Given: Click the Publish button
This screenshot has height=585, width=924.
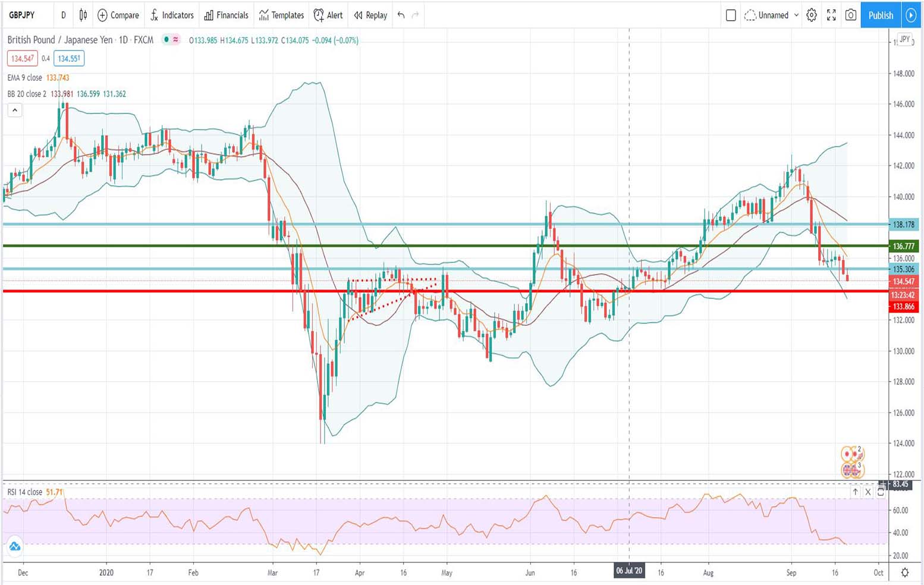Looking at the screenshot, I should pos(880,15).
